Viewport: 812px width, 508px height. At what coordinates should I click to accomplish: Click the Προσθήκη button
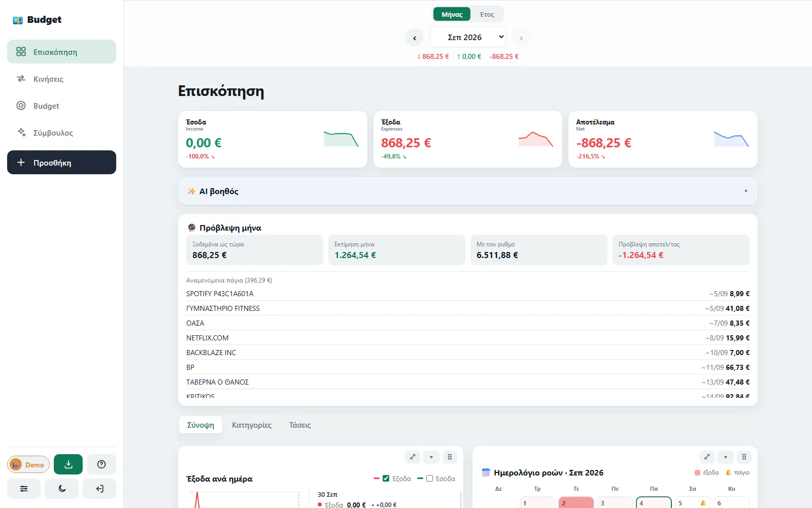tap(61, 163)
